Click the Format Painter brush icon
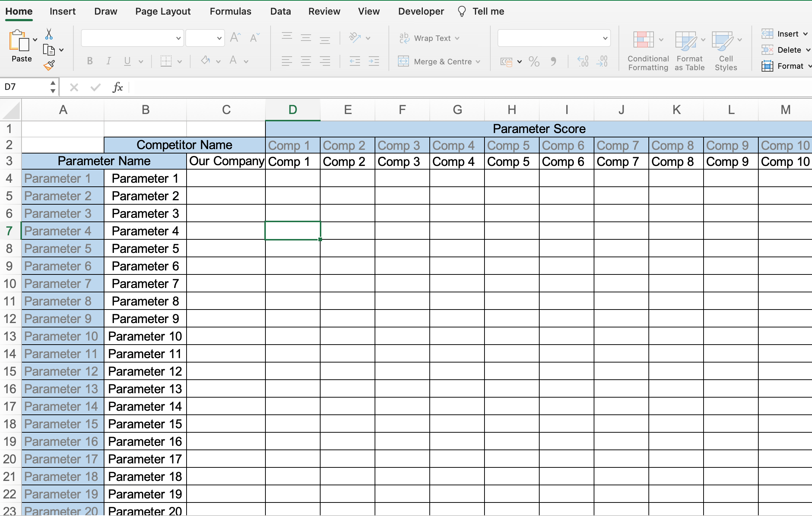 tap(49, 65)
